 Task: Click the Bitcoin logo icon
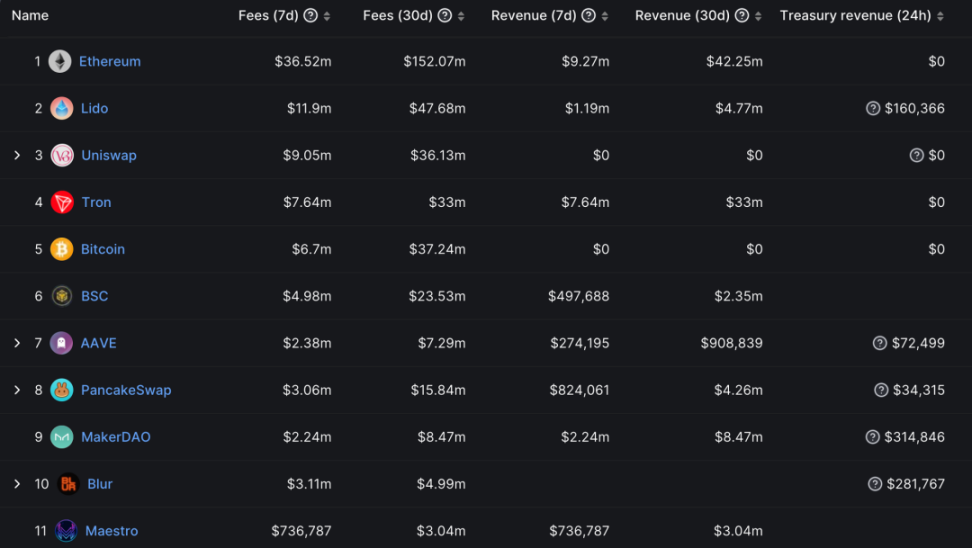pyautogui.click(x=62, y=249)
